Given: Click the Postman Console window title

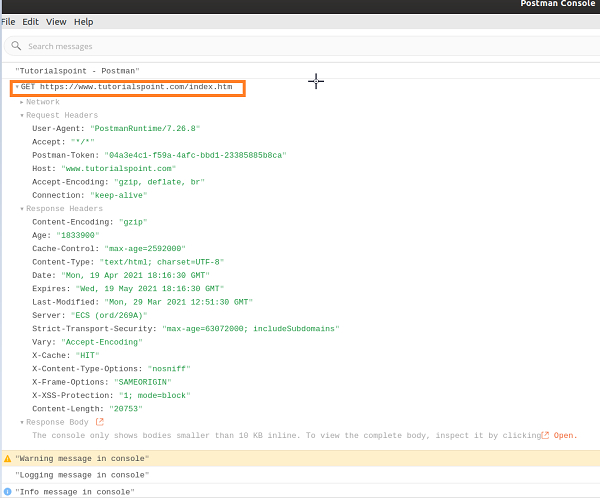Looking at the screenshot, I should coord(558,4).
